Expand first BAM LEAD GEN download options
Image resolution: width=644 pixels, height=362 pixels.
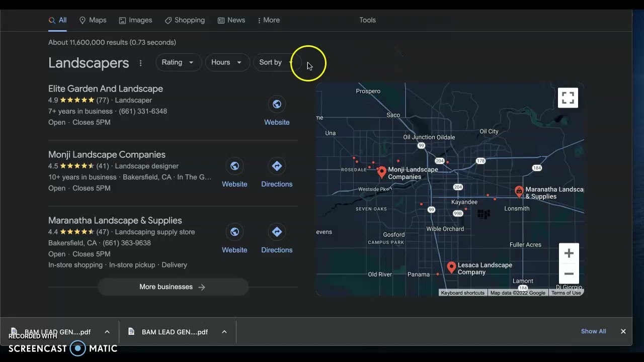107,332
